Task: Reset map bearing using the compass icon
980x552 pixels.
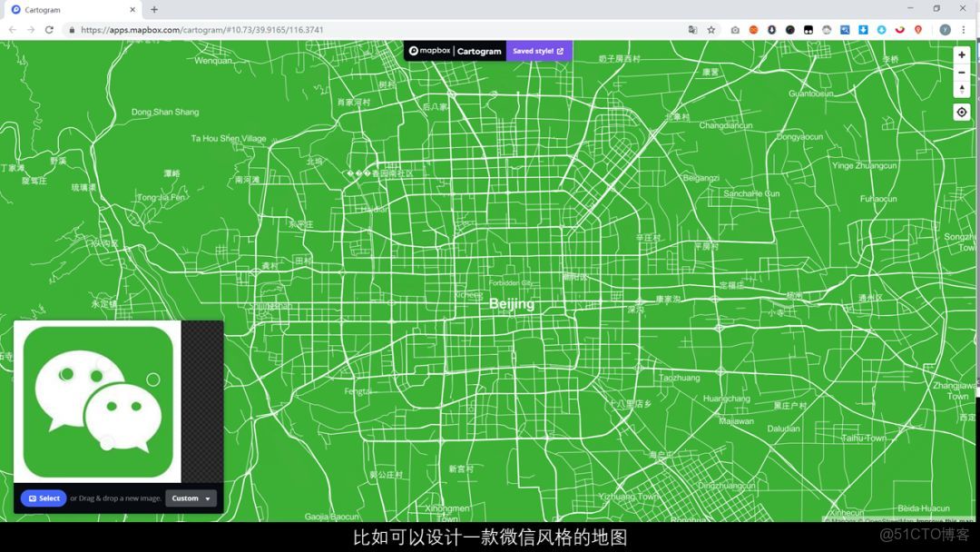Action: click(x=962, y=90)
